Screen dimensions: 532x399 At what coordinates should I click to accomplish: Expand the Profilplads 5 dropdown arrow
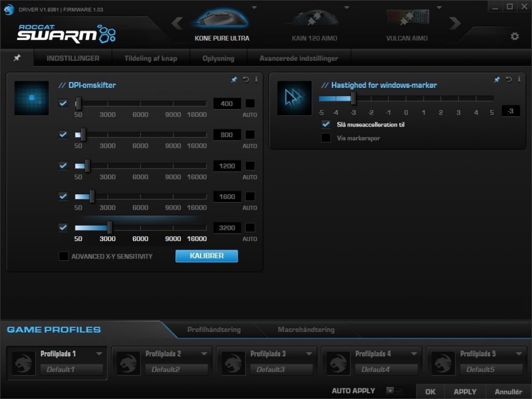519,354
